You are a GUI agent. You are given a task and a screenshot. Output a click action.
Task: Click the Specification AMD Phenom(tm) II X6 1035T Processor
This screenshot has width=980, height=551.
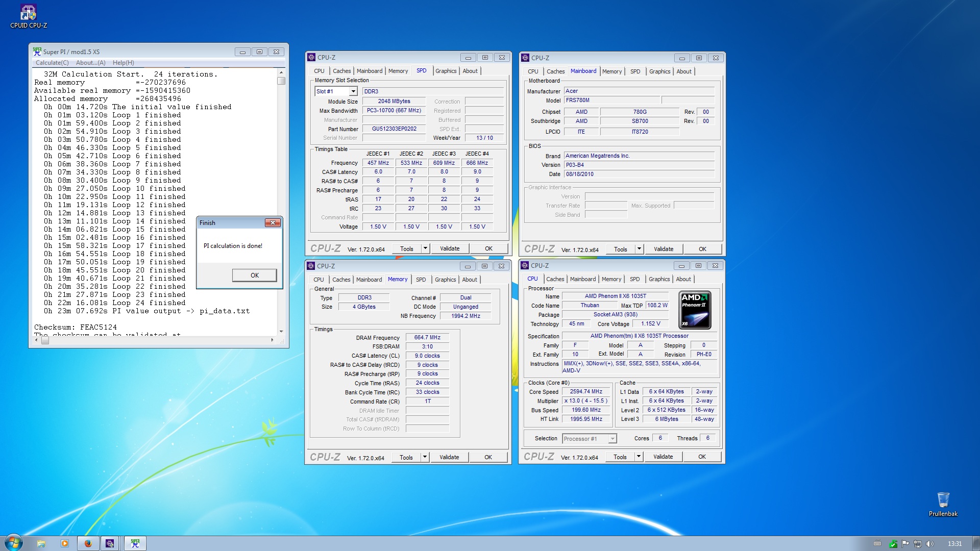click(639, 336)
